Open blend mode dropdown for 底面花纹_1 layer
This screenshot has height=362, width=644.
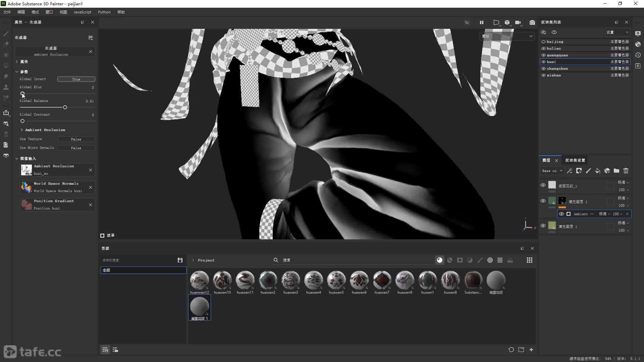[623, 182]
